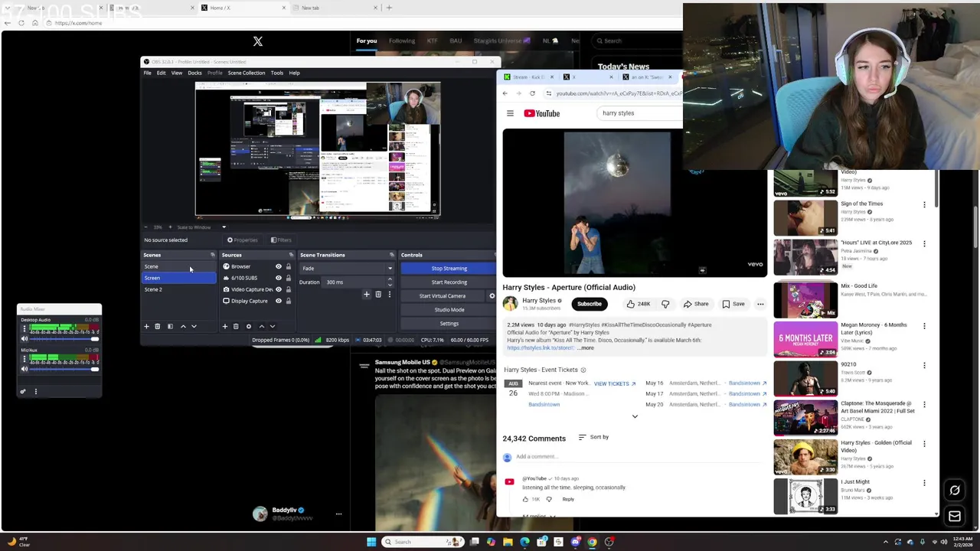Viewport: 980px width, 551px height.
Task: Open options menu for Sign of the Times
Action: [x=924, y=204]
